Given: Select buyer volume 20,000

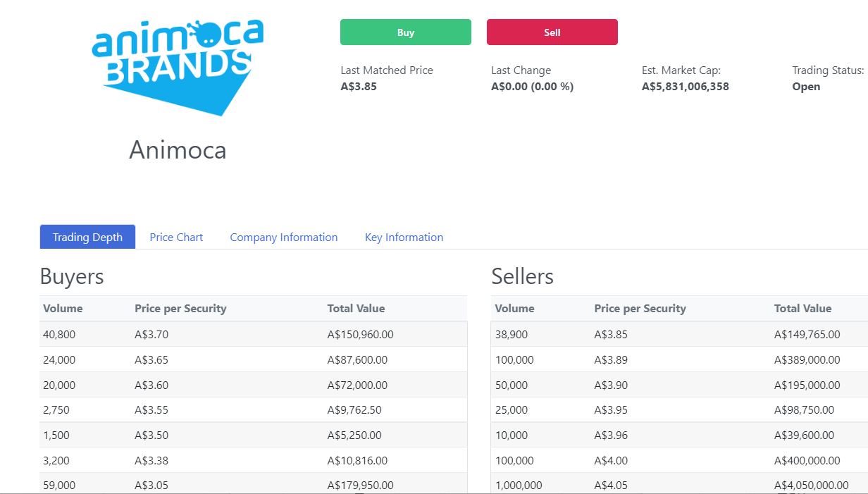Looking at the screenshot, I should pos(59,385).
